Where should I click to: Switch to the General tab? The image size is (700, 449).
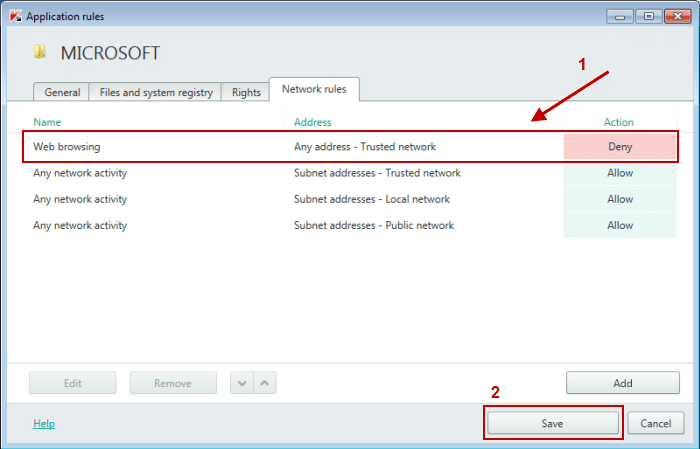62,92
